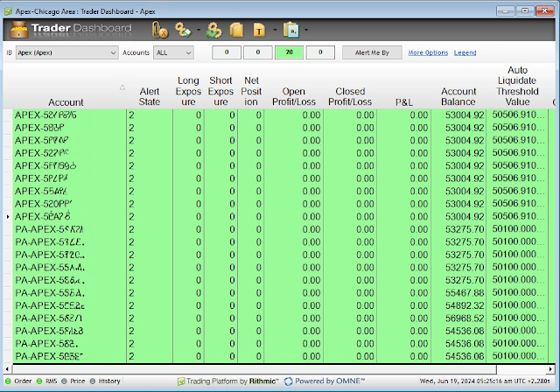
Task: Click the left arrow of horizontal scrollbar
Action: click(7, 369)
